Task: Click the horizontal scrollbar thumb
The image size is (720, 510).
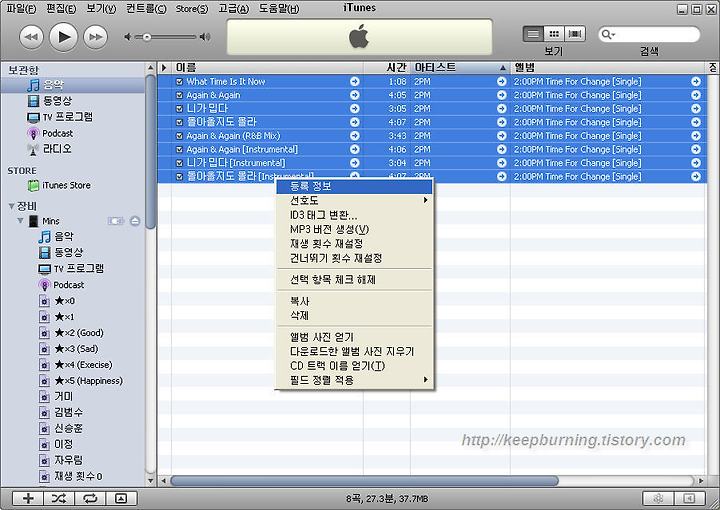Action: pyautogui.click(x=365, y=481)
